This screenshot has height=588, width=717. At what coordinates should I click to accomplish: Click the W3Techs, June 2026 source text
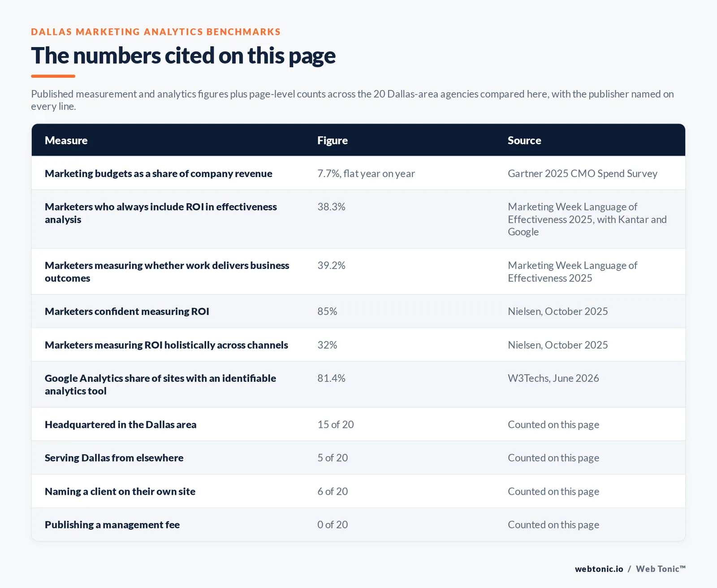point(553,378)
